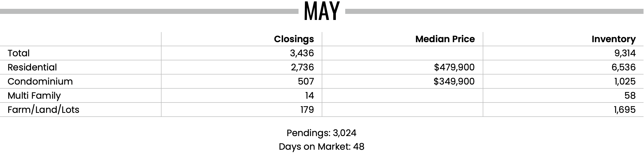This screenshot has height=153, width=644.
Task: Click the Total row label
Action: point(19,53)
